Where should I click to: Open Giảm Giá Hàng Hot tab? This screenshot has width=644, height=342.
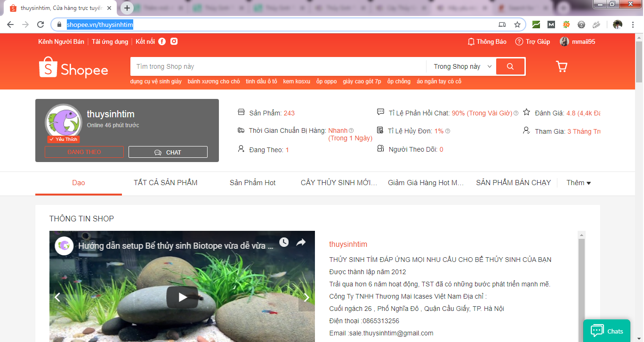click(x=426, y=183)
